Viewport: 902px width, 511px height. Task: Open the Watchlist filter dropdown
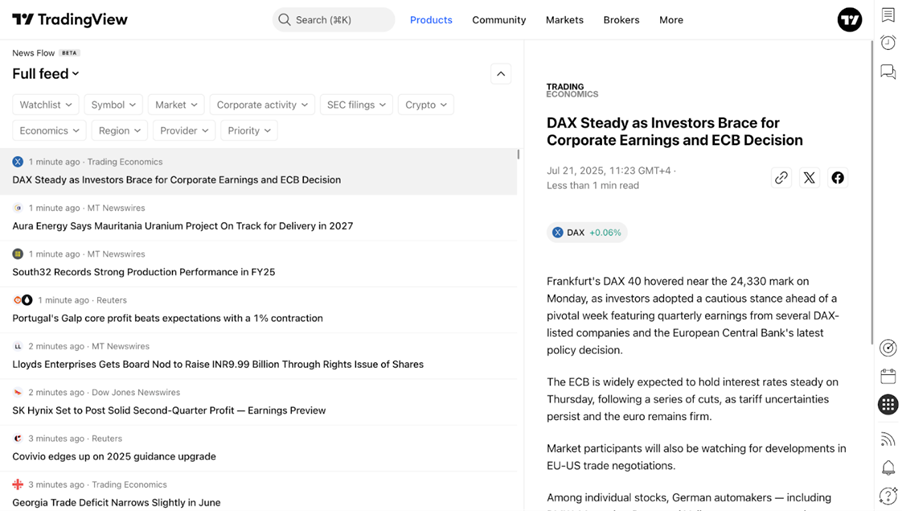pyautogui.click(x=45, y=105)
